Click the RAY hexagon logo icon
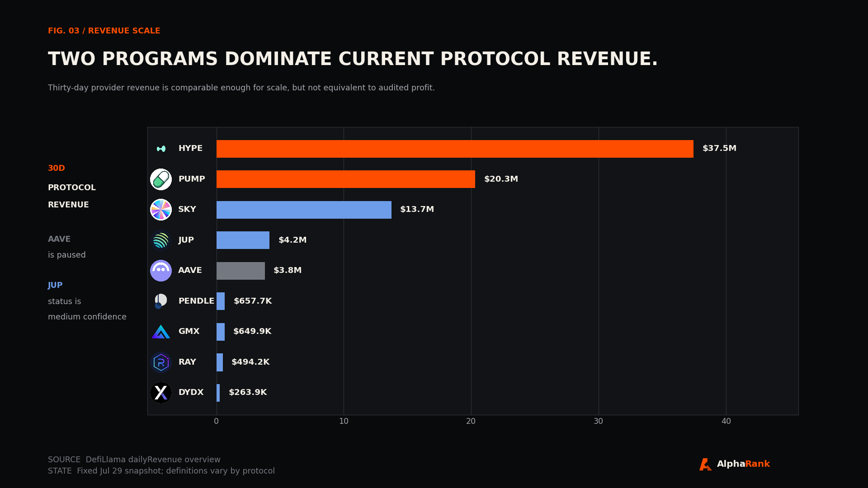This screenshot has height=488, width=868. click(x=161, y=362)
